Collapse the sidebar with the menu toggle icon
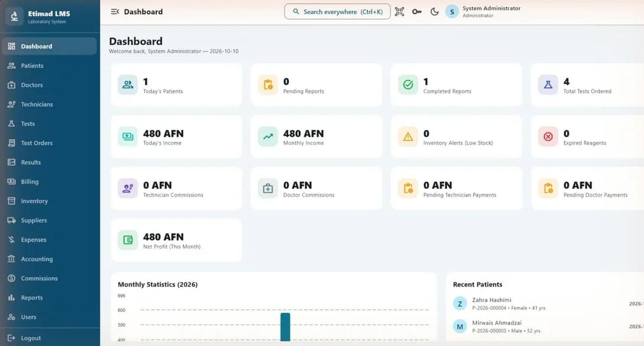Image resolution: width=644 pixels, height=346 pixels. point(115,12)
